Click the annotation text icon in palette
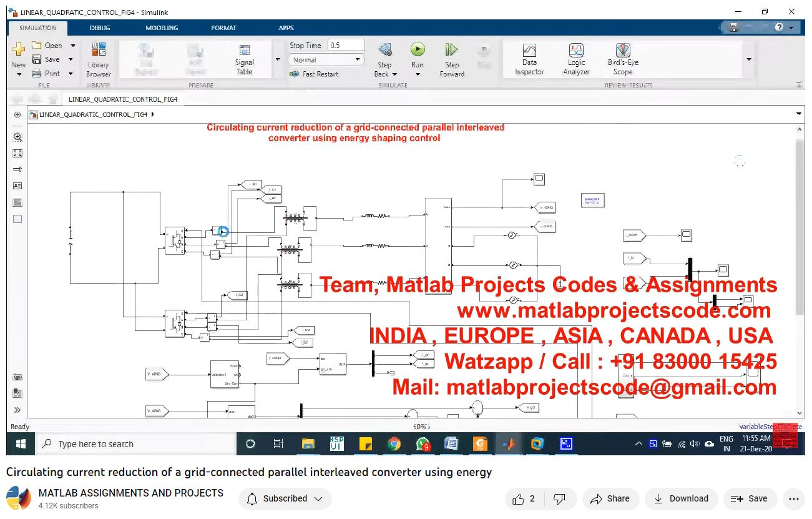This screenshot has width=812, height=519. 17,185
